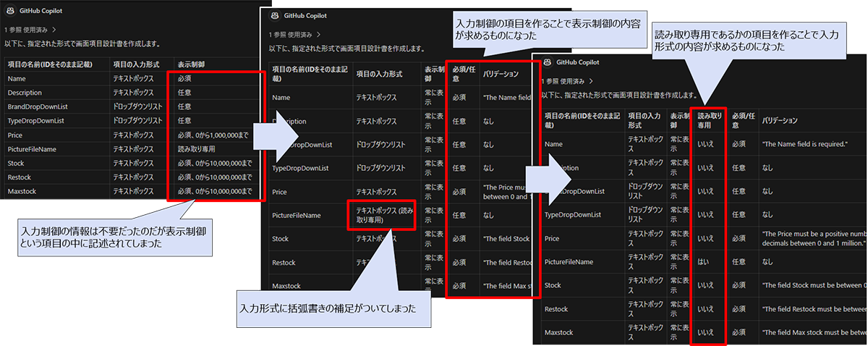Screen dimensions: 868x346
Task: Click '読み取り専用' cell in the left panel PictureFileName row
Action: point(197,149)
